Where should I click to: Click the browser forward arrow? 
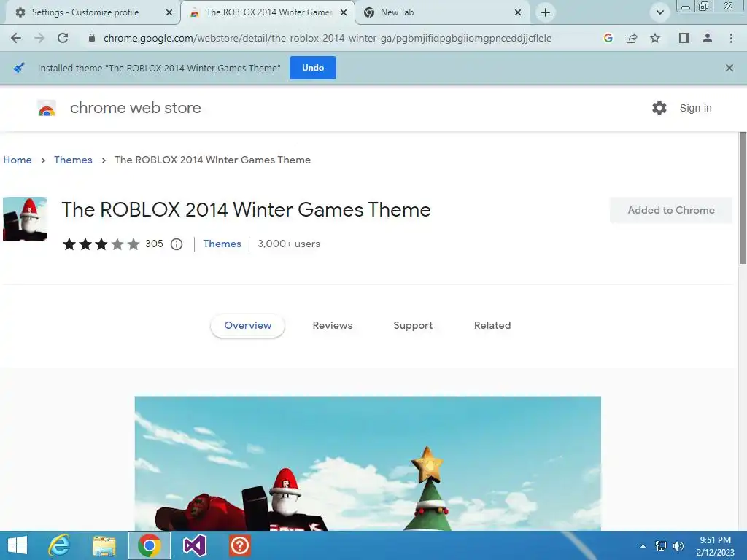pyautogui.click(x=39, y=38)
